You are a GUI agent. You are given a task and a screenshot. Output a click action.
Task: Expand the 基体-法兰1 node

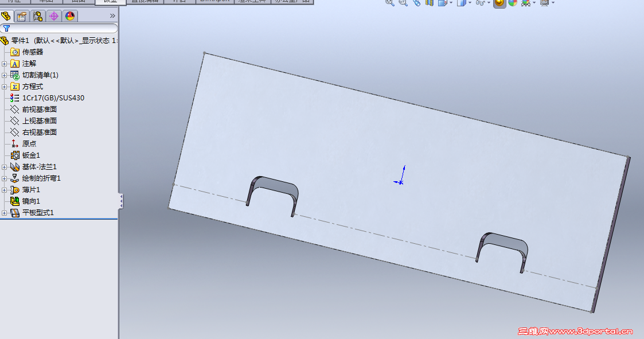tap(4, 167)
